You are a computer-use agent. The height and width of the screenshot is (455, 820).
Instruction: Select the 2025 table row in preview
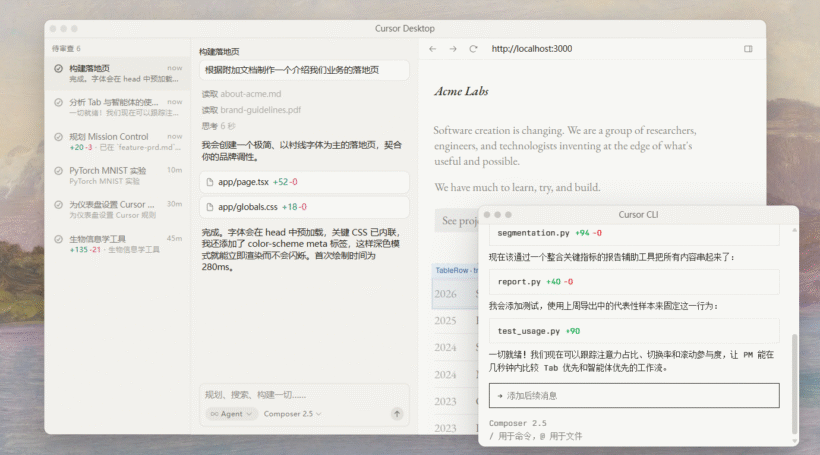455,321
